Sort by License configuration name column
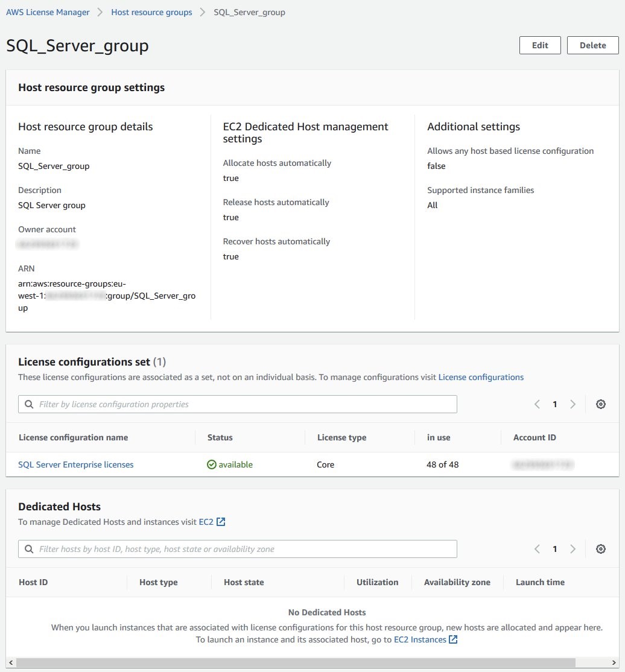The image size is (625, 672). (74, 437)
